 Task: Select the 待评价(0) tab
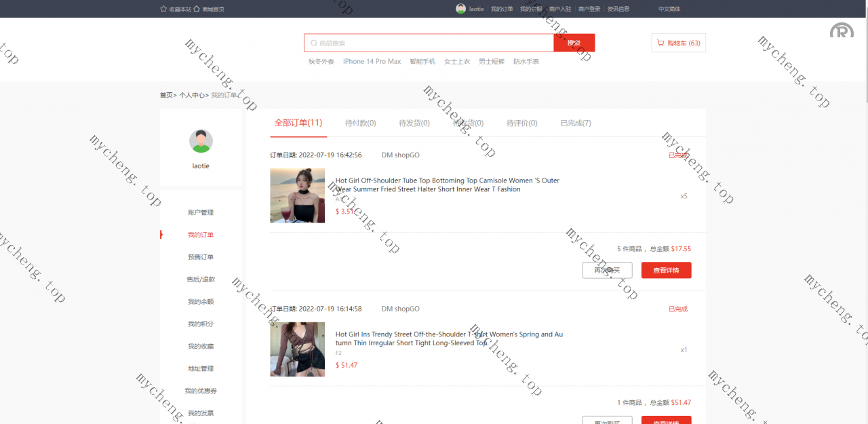tap(521, 123)
